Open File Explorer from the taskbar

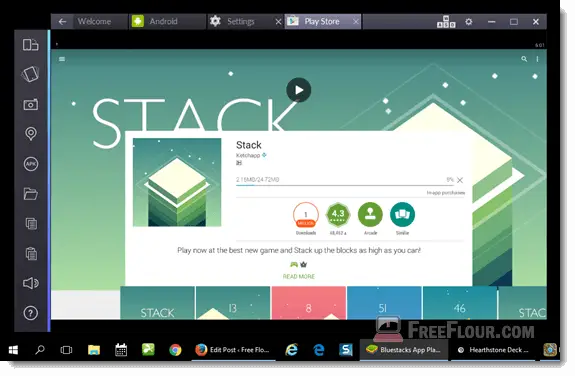(x=94, y=350)
